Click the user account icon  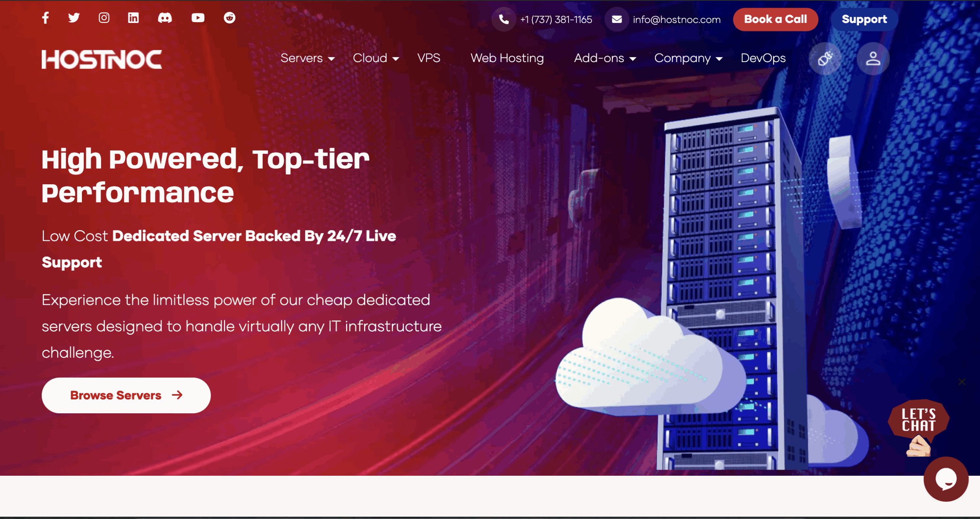pyautogui.click(x=873, y=59)
